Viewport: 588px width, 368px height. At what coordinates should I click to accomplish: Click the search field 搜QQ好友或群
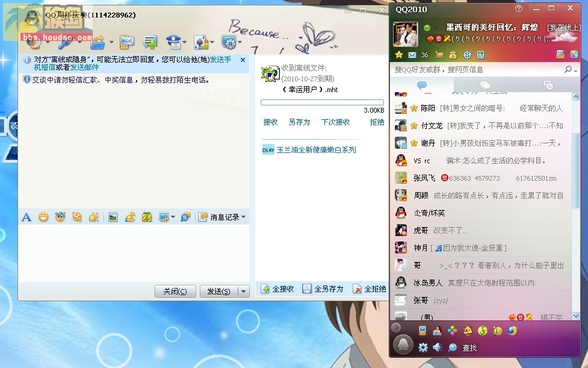tap(478, 70)
